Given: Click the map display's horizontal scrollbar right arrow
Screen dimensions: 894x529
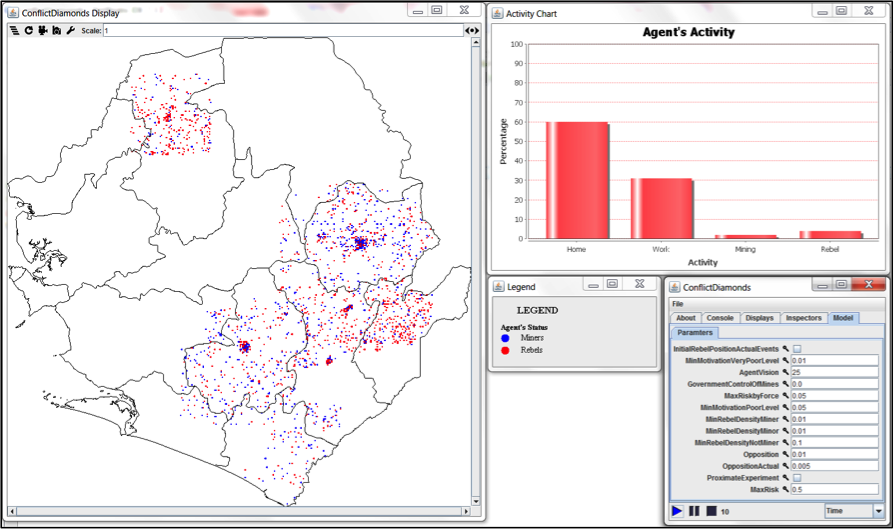Looking at the screenshot, I should pos(466,511).
